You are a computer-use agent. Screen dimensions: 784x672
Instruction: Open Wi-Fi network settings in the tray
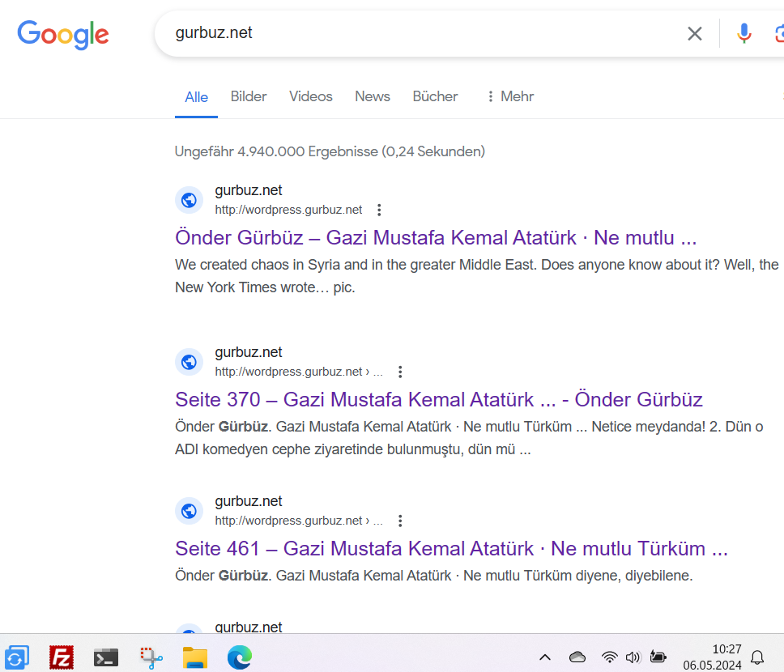[x=609, y=657]
